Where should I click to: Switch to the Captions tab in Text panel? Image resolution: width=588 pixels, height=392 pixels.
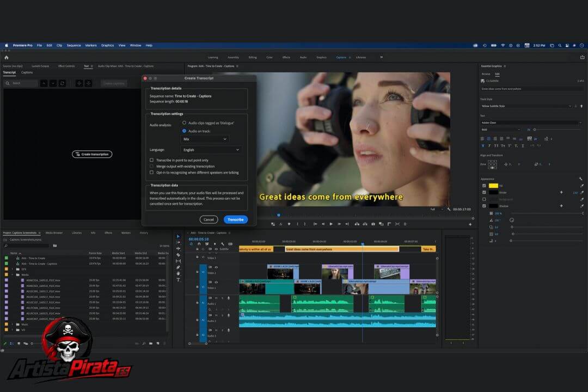point(27,72)
